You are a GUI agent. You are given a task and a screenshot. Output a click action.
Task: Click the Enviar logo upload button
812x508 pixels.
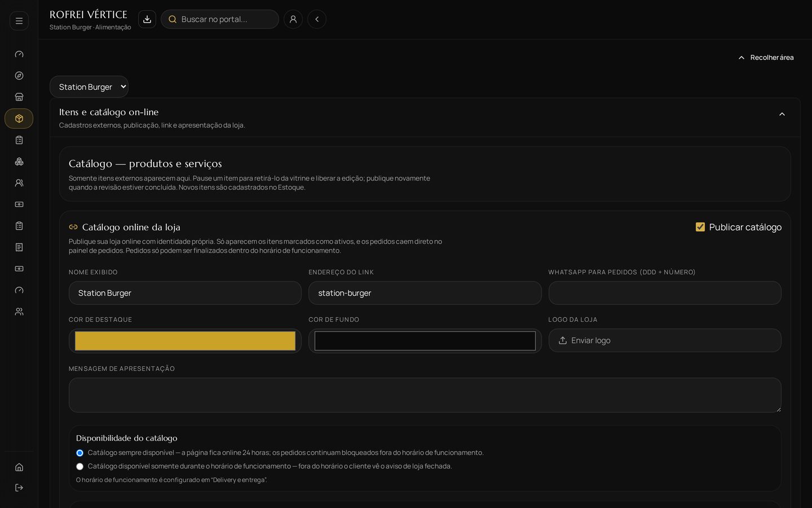pos(665,340)
